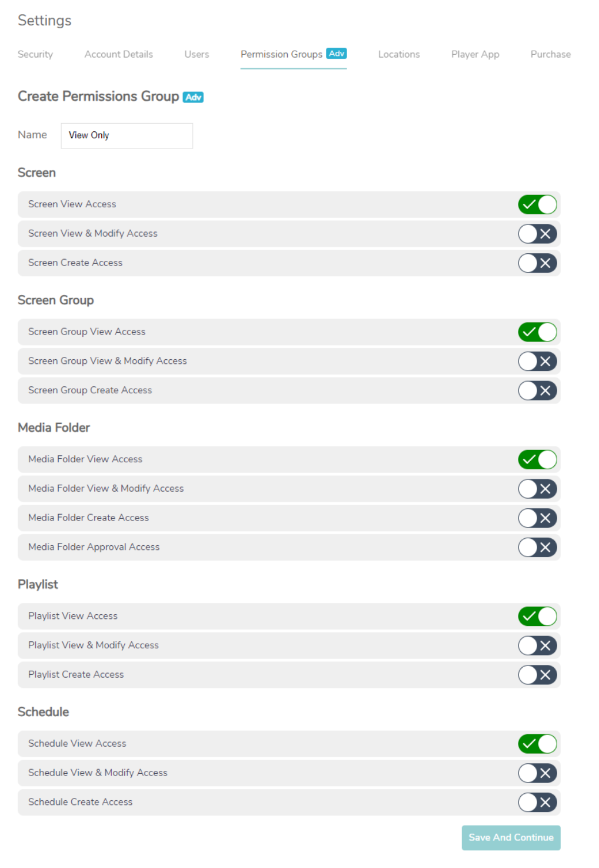599x868 pixels.
Task: Click the Adv badge beside Create Permissions Group
Action: 193,97
